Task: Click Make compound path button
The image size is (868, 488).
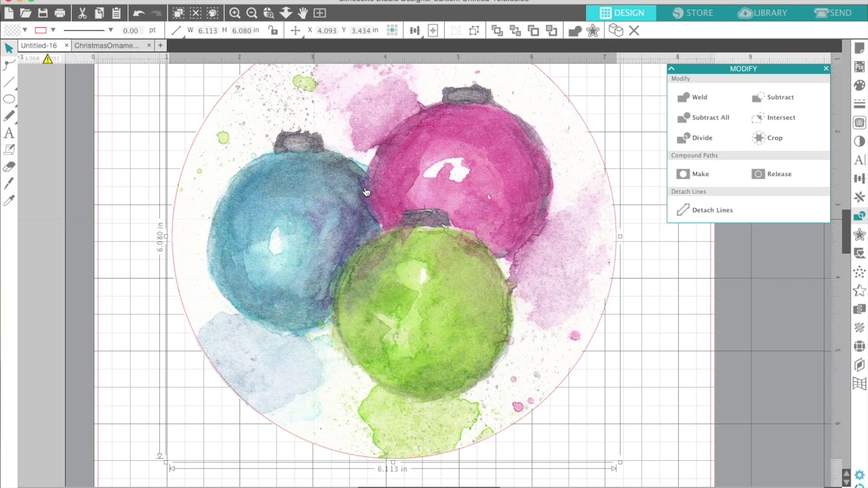Action: pyautogui.click(x=693, y=174)
